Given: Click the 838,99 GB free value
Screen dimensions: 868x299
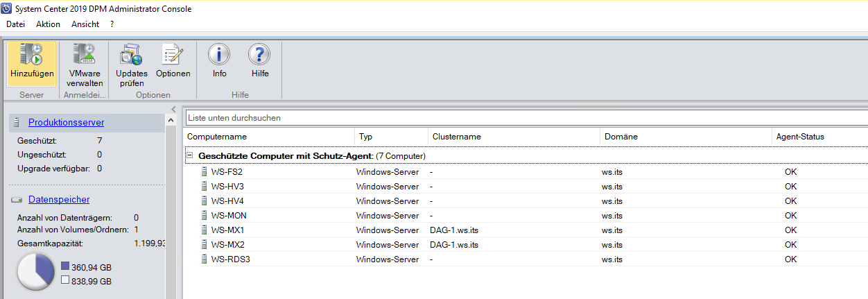Looking at the screenshot, I should (x=92, y=281).
